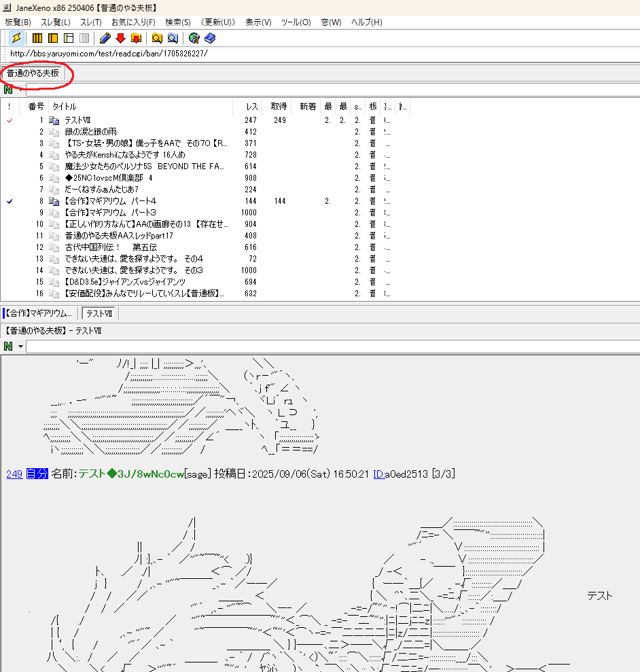Sort thread list by レス column header
640x672 pixels.
click(x=251, y=107)
